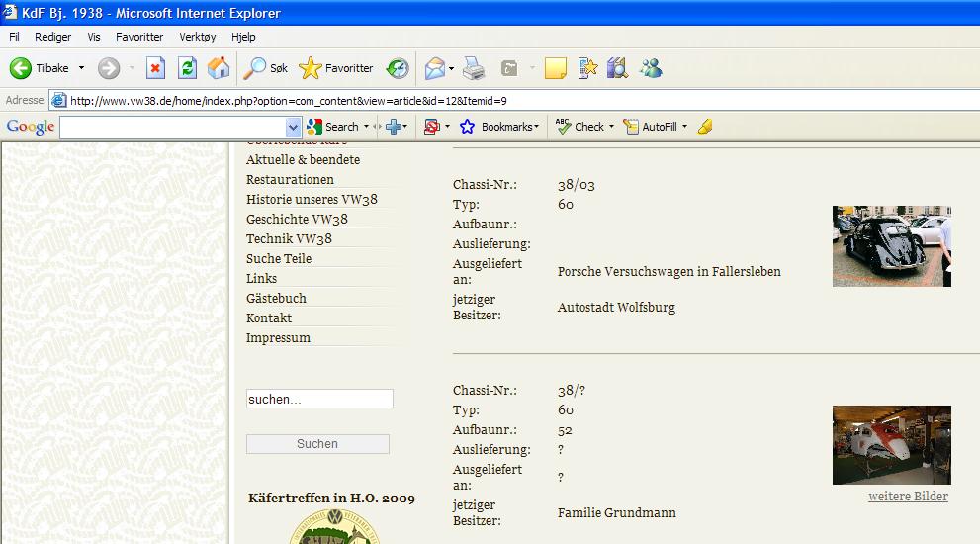Open the Google search box dropdown

pos(293,128)
